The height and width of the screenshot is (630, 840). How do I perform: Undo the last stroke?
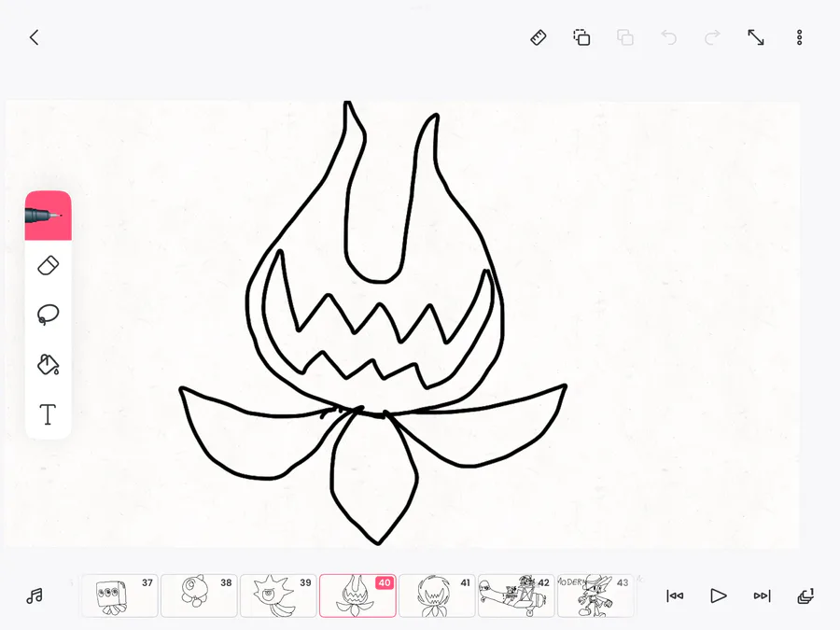pyautogui.click(x=668, y=37)
